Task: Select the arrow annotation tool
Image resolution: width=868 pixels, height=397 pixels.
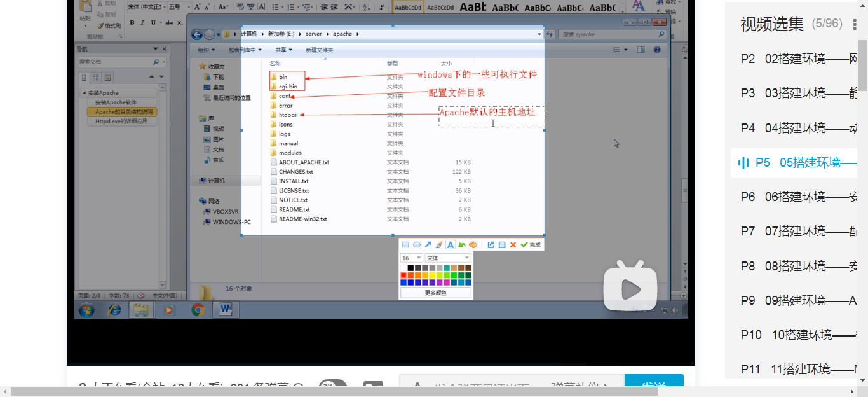Action: click(x=428, y=245)
